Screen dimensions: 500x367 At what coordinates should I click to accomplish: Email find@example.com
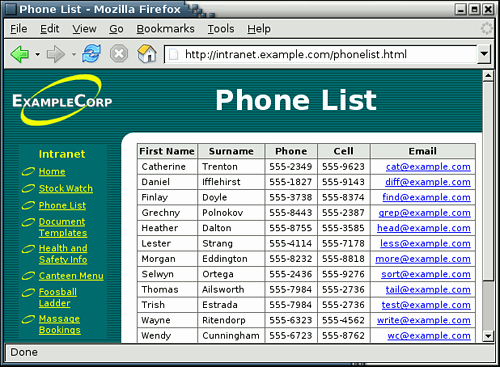426,197
